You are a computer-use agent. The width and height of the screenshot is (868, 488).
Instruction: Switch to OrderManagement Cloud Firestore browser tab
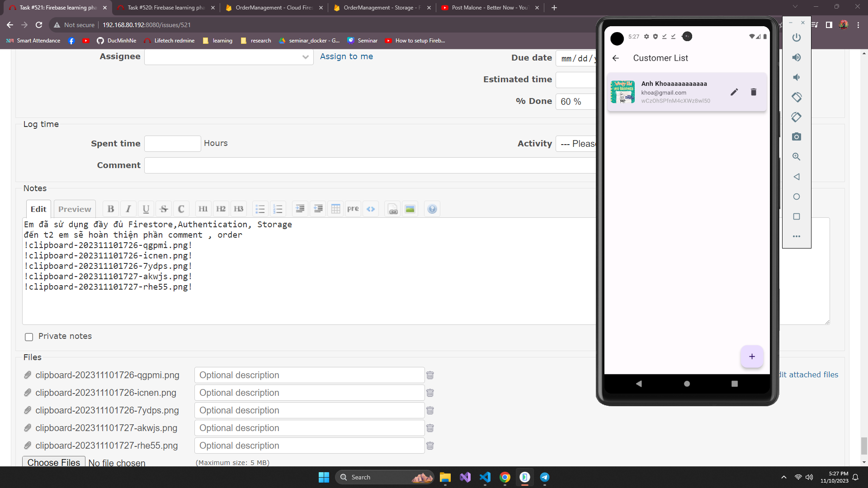(274, 8)
